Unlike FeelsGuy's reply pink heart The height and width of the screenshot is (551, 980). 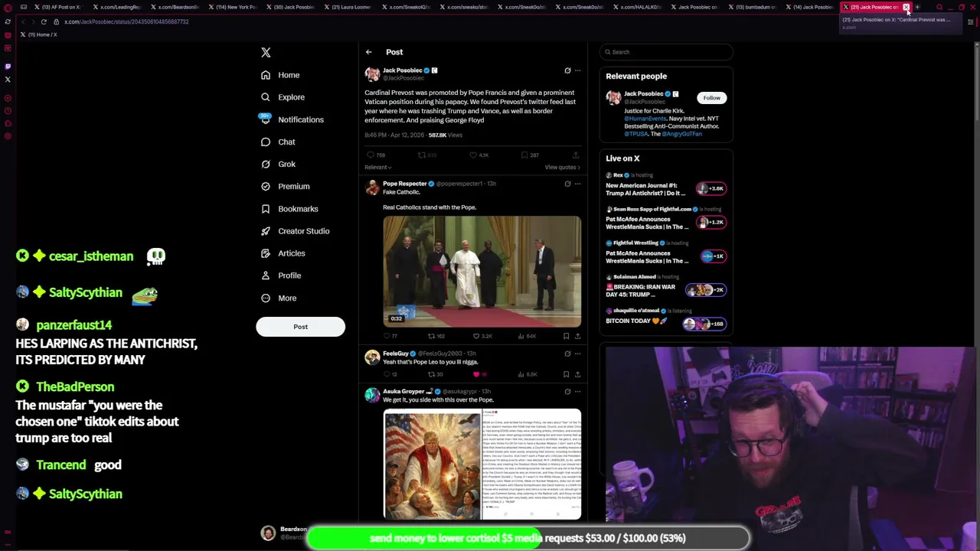click(x=479, y=374)
